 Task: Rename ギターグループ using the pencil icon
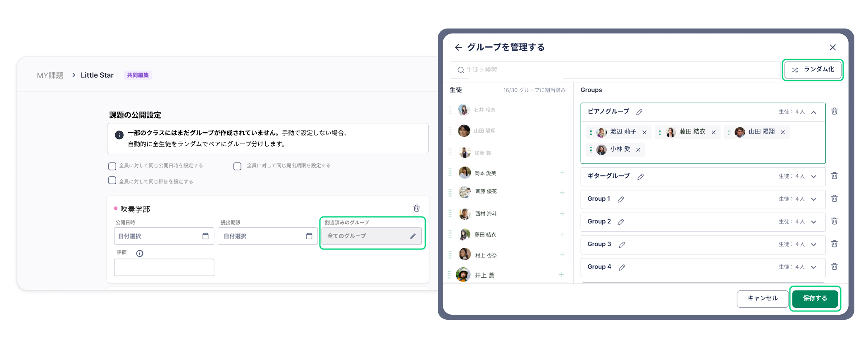(640, 177)
